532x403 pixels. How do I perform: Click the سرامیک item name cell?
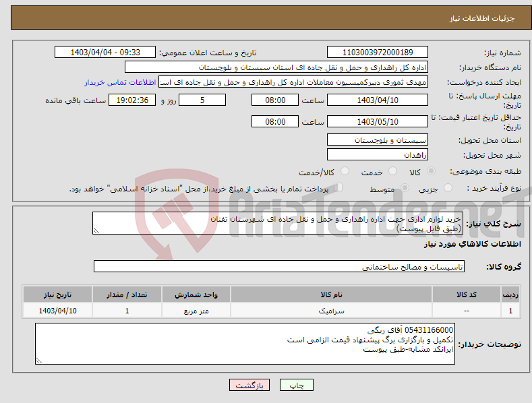pyautogui.click(x=331, y=311)
